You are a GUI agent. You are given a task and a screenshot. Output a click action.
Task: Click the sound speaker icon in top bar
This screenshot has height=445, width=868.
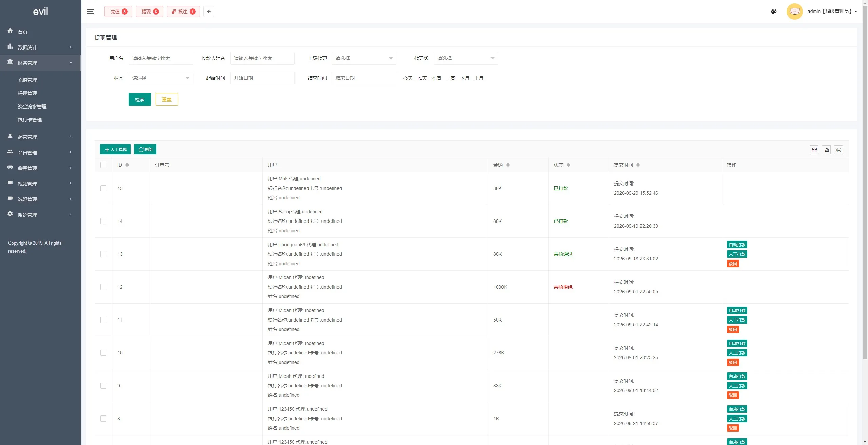click(209, 12)
